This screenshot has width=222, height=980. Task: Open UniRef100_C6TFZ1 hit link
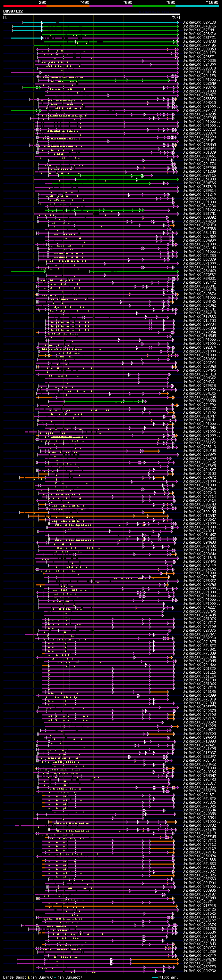click(x=199, y=38)
